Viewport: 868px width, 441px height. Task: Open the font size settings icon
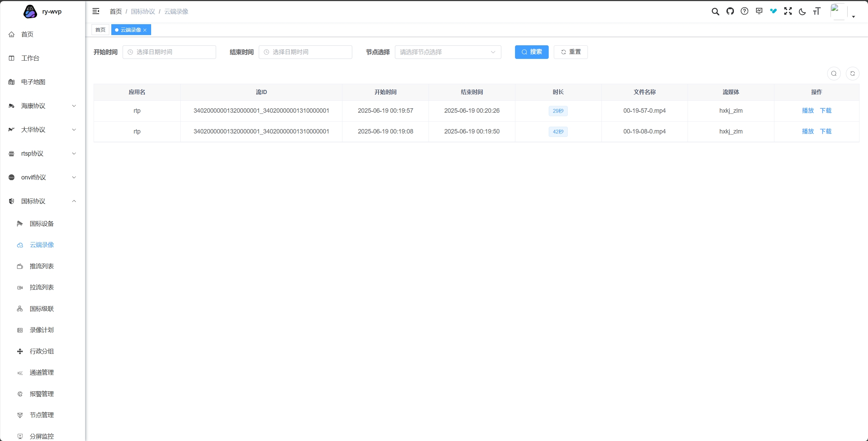817,12
